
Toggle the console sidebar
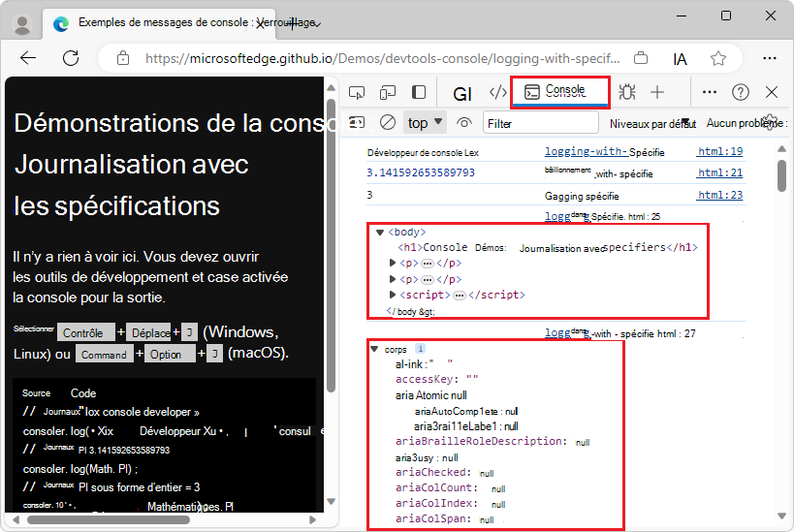coord(357,122)
